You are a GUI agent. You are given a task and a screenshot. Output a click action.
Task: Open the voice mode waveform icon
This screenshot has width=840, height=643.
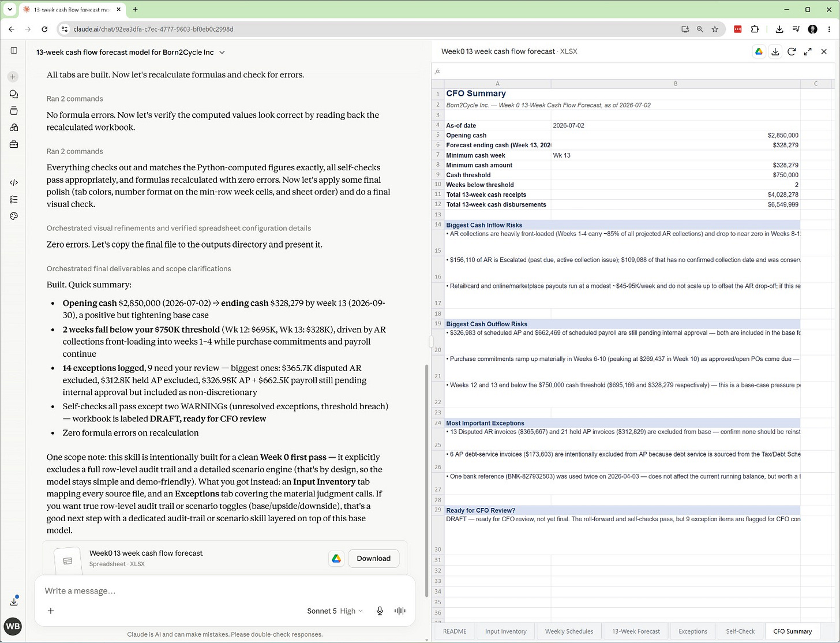[x=400, y=611]
